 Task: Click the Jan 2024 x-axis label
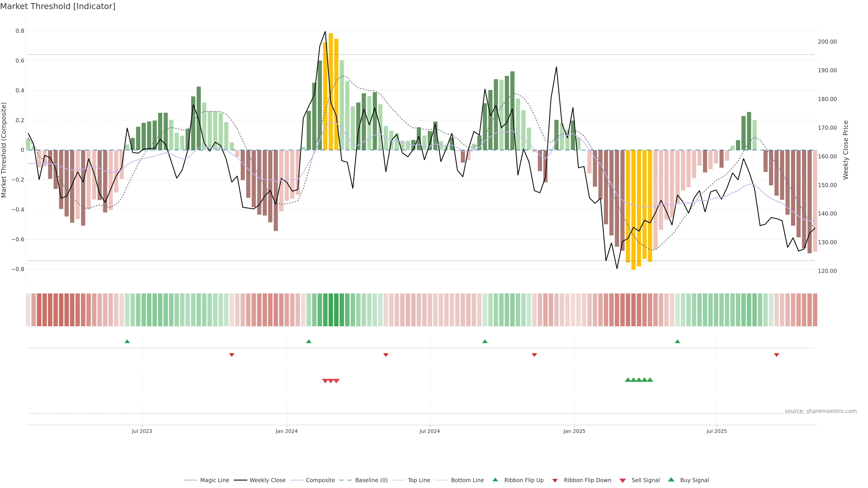click(286, 431)
